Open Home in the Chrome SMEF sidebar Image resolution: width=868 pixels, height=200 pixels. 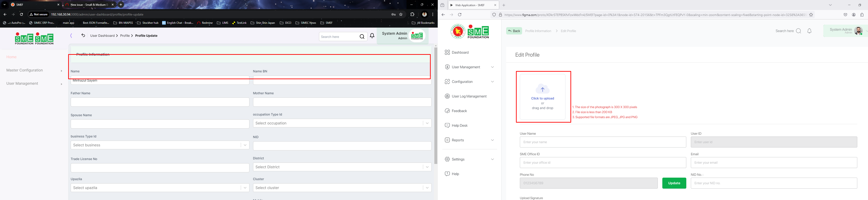11,57
